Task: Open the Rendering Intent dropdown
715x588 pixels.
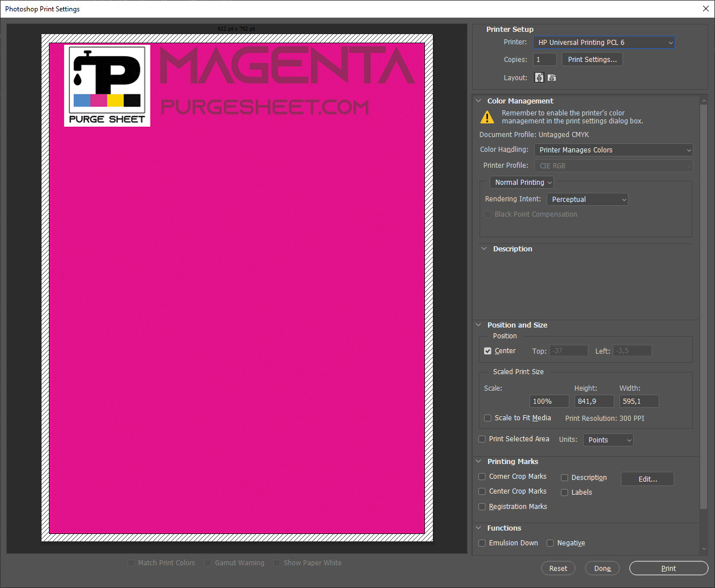Action: [588, 200]
